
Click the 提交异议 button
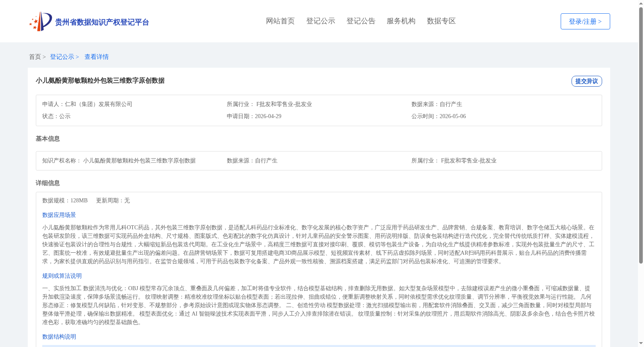586,81
